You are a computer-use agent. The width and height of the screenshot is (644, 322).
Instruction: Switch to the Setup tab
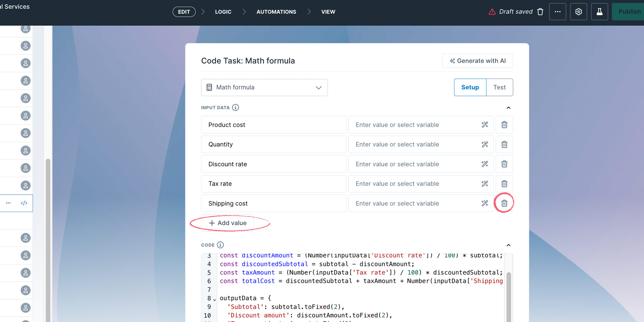click(x=470, y=87)
